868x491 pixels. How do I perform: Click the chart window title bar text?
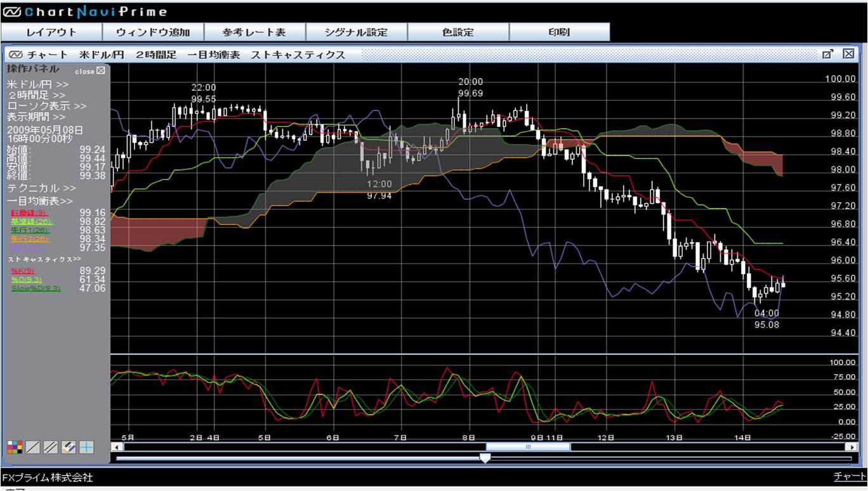click(187, 55)
